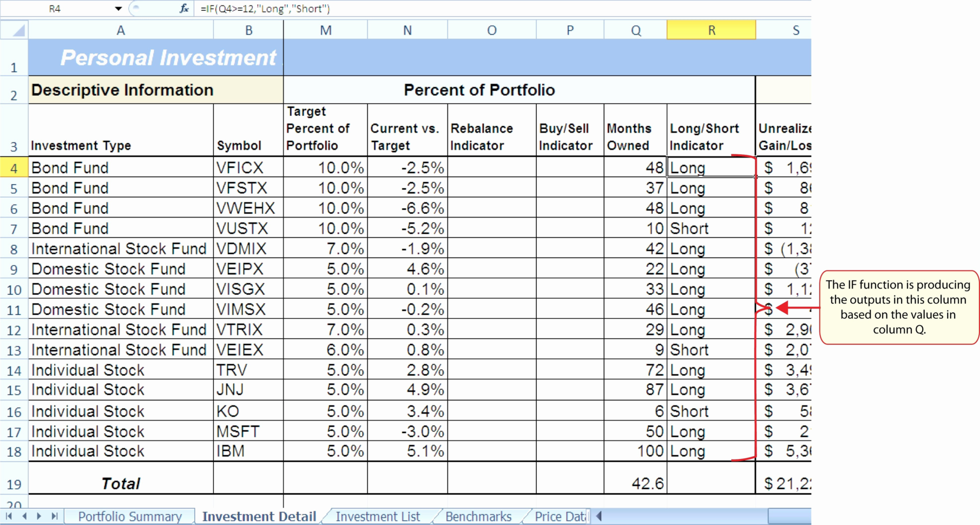Click the formula bar expand control

[x=806, y=8]
